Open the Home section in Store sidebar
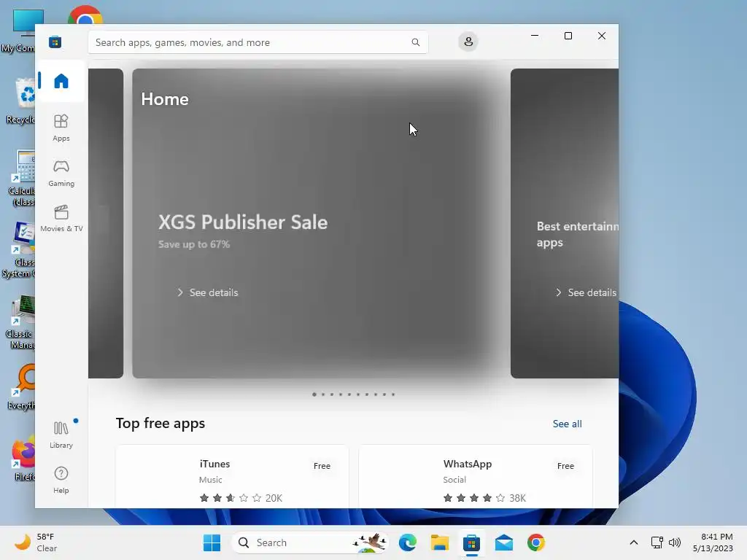 coord(61,81)
